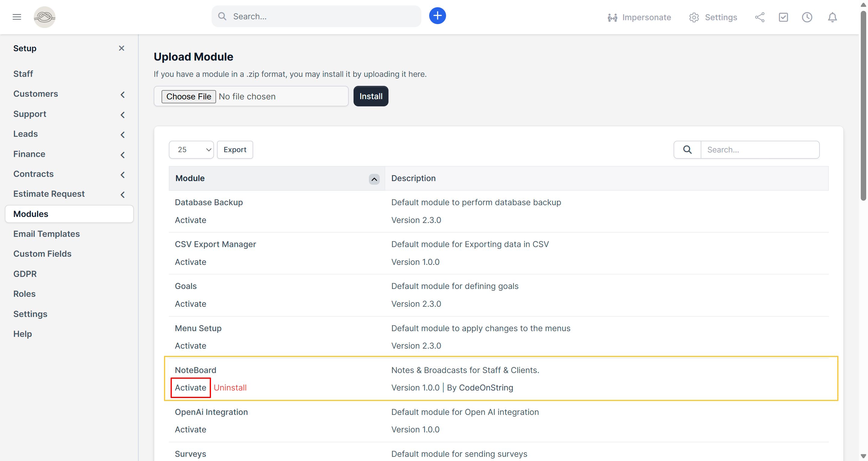Viewport: 868px width, 461px height.
Task: Click the Install button
Action: 371,96
